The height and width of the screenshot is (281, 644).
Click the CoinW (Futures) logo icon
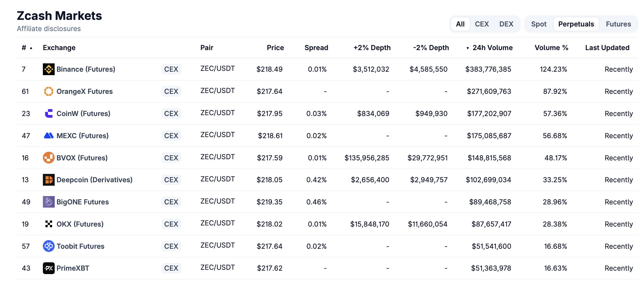(x=49, y=113)
